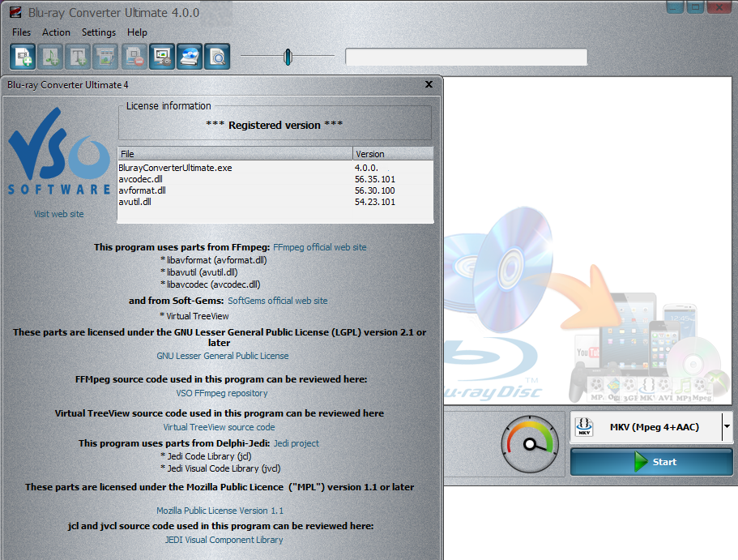Click the Start conversion button
738x560 pixels.
pyautogui.click(x=651, y=462)
